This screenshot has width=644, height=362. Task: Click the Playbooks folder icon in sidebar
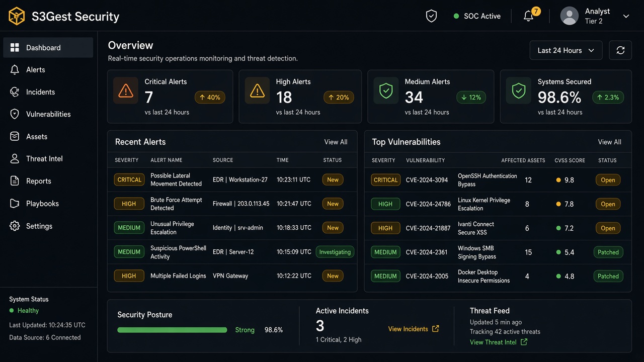click(x=15, y=204)
